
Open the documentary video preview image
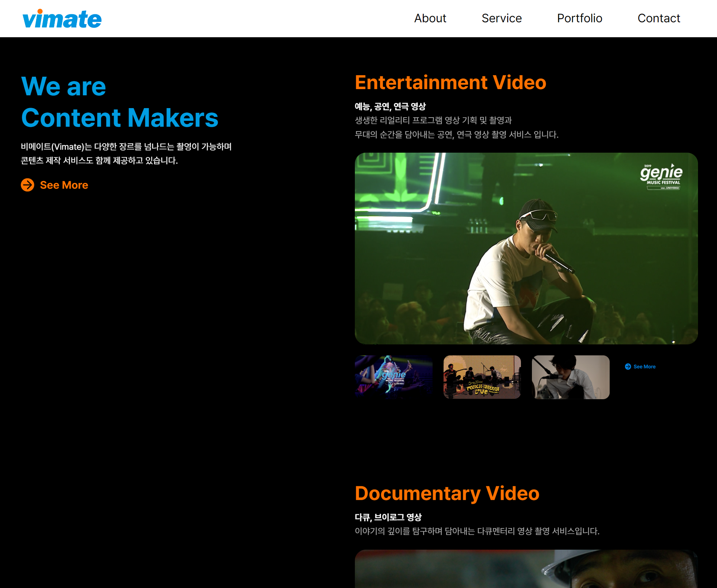[526, 569]
